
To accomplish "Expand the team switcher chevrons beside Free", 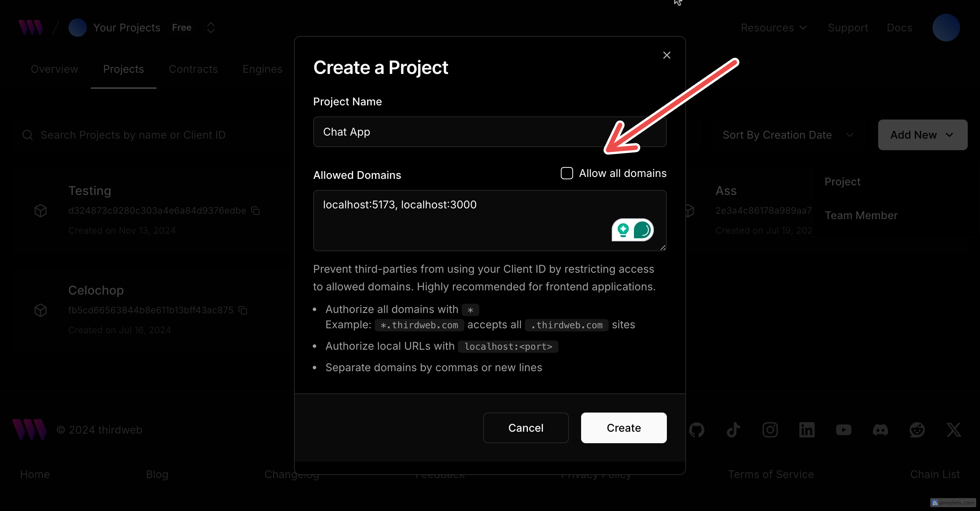I will (x=211, y=28).
